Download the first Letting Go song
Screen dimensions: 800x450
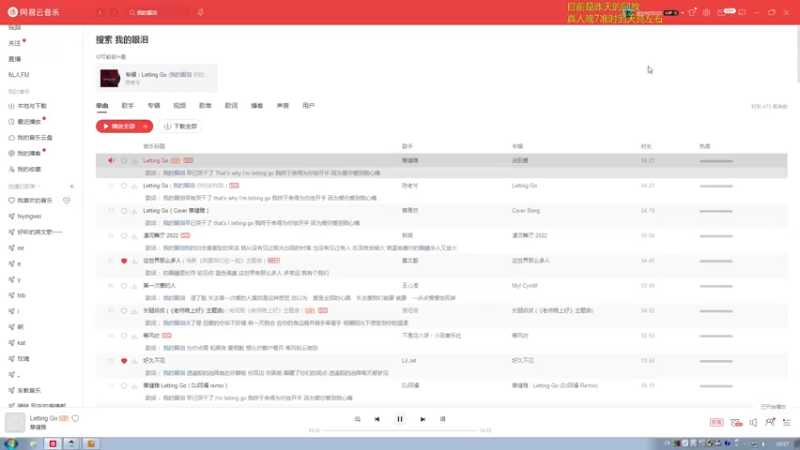[x=134, y=161]
